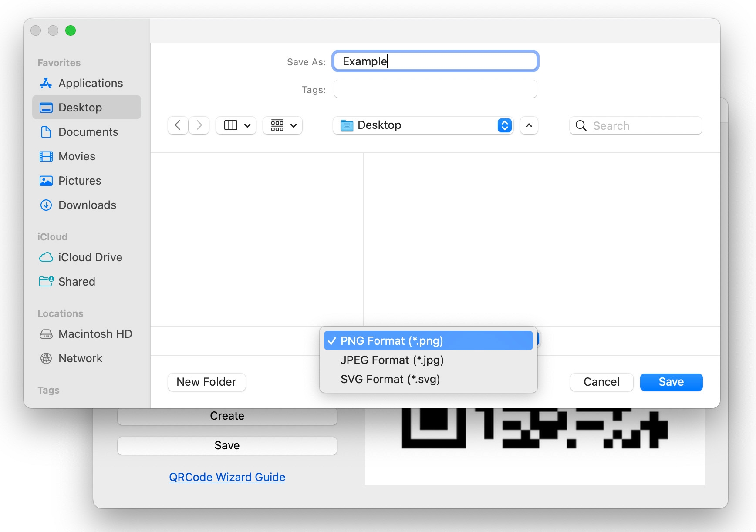756x532 pixels.
Task: Click Save in the QRCode Wizard window
Action: tap(227, 445)
